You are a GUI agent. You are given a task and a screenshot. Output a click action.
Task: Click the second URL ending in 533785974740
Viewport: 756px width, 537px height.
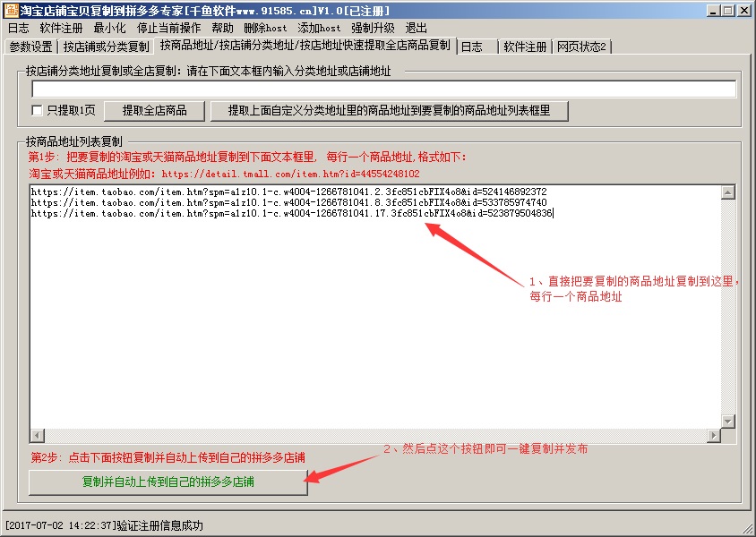(x=288, y=202)
